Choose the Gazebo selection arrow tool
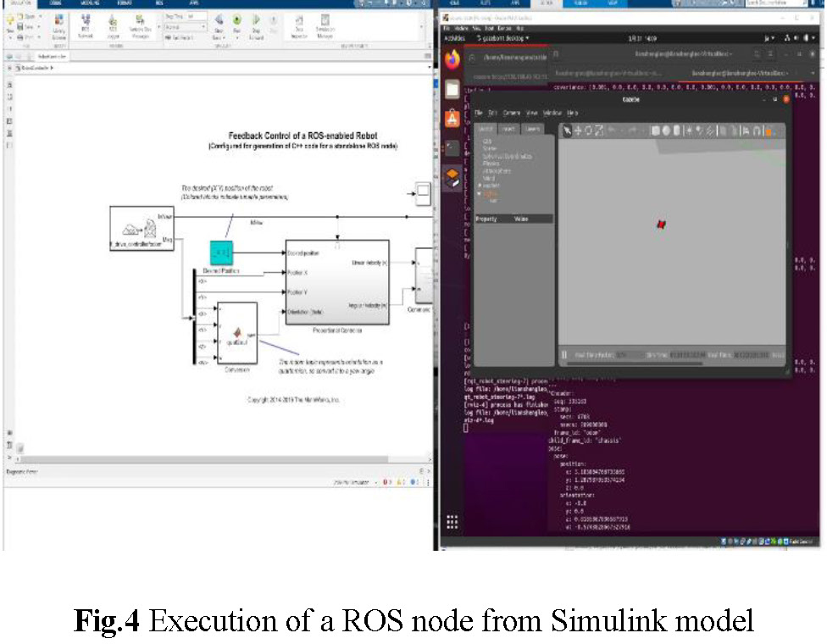This screenshot has width=827, height=644. point(567,130)
